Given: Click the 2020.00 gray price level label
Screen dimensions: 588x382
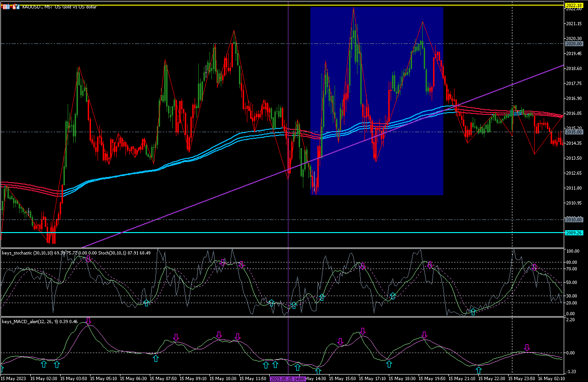Looking at the screenshot, I should (x=573, y=43).
